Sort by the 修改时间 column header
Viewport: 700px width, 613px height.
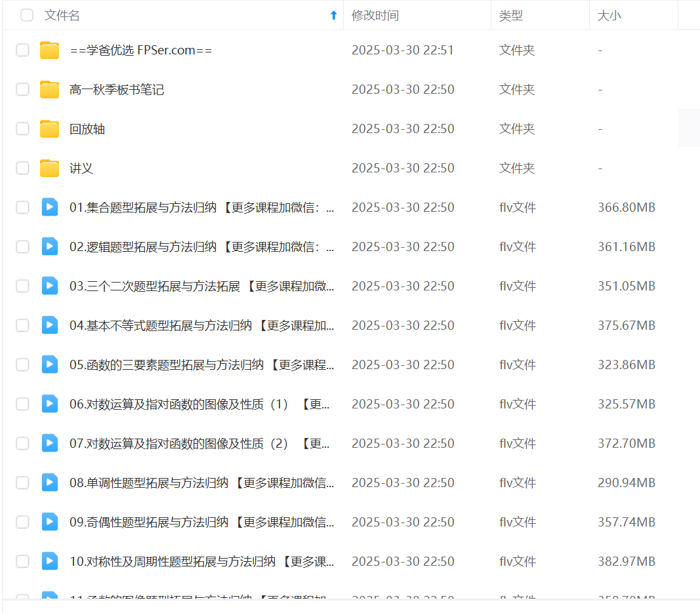point(375,16)
